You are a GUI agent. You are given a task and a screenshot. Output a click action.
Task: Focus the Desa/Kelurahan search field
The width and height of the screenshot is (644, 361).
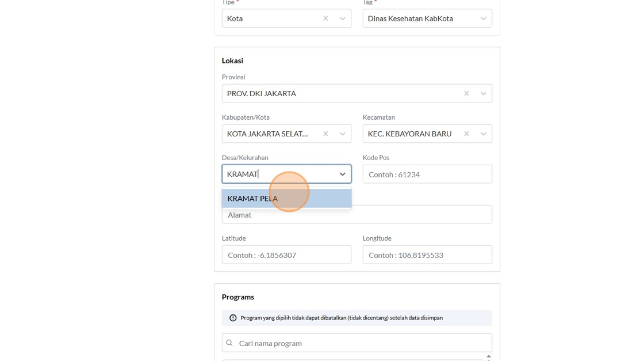point(276,174)
